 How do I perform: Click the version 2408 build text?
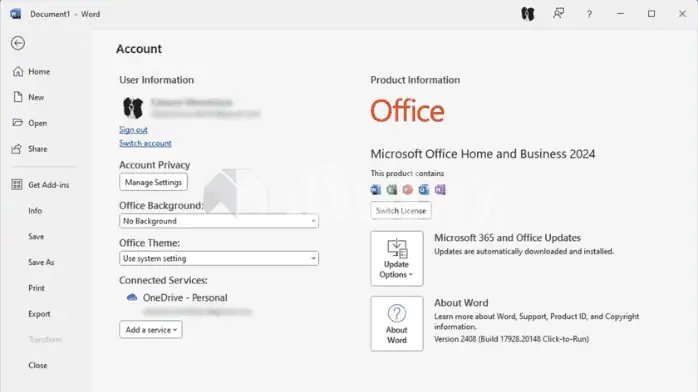pos(511,339)
